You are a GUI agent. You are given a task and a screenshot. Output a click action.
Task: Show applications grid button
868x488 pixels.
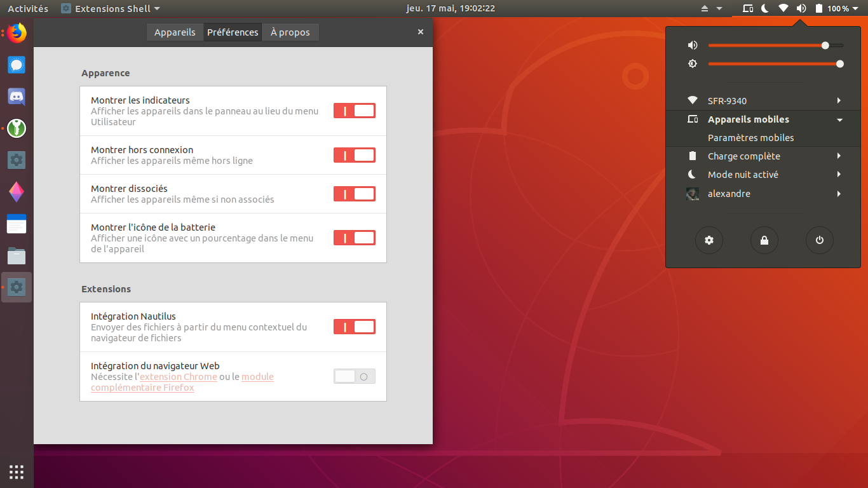tap(17, 471)
